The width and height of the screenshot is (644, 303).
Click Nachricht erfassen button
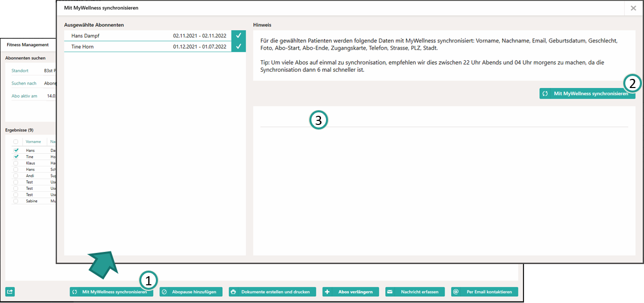point(415,292)
